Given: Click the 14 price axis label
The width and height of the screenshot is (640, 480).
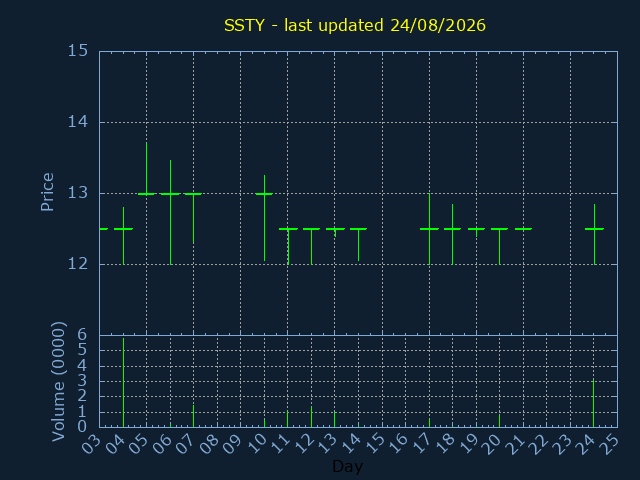Looking at the screenshot, I should click(78, 122).
